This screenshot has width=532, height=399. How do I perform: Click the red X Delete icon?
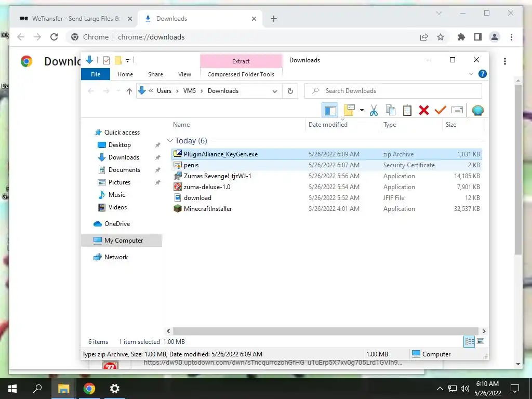coord(424,110)
